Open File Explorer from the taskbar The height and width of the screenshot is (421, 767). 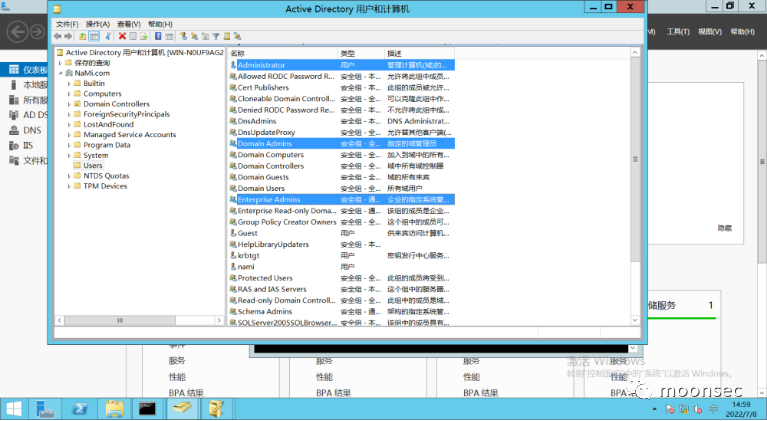tap(114, 409)
